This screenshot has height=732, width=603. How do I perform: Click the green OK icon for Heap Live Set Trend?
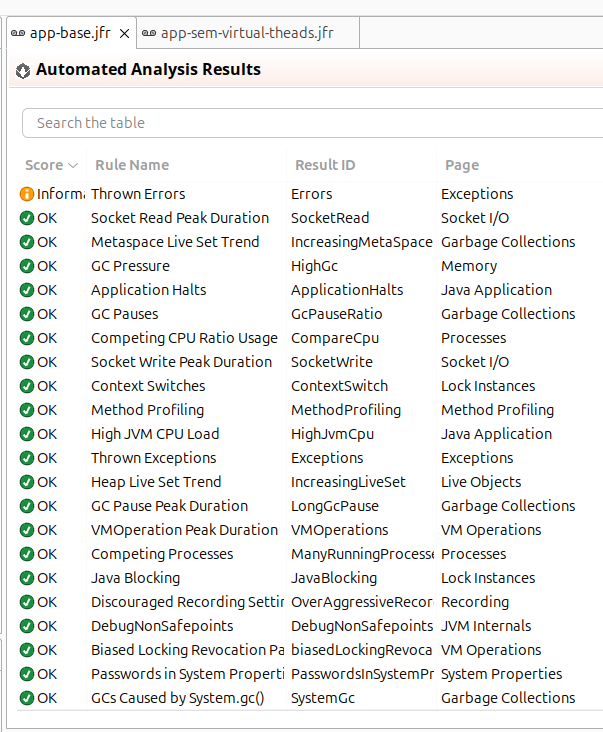(x=27, y=482)
